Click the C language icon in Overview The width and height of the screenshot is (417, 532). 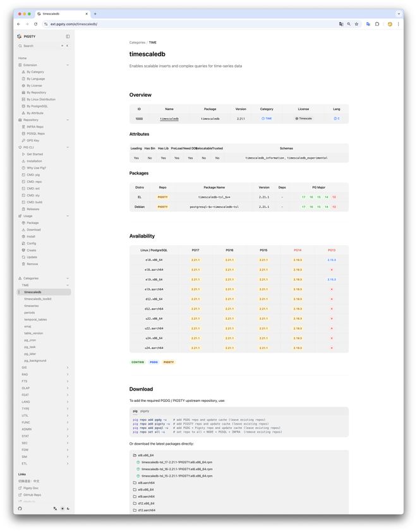(x=335, y=118)
